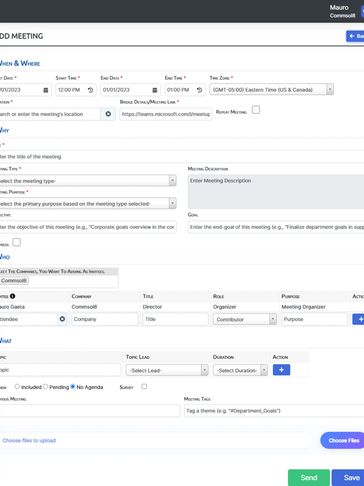364x486 pixels.
Task: Click the location search target icon
Action: pos(108,114)
